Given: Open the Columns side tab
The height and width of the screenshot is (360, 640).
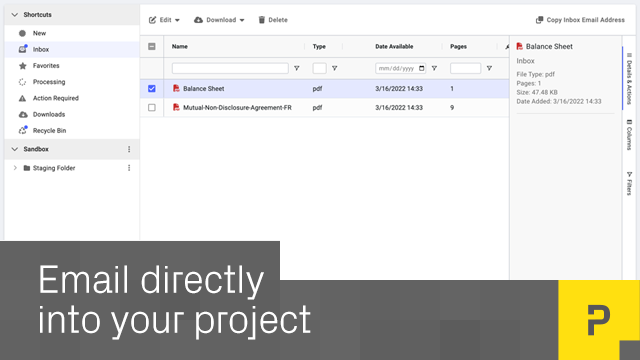Looking at the screenshot, I should point(629,135).
